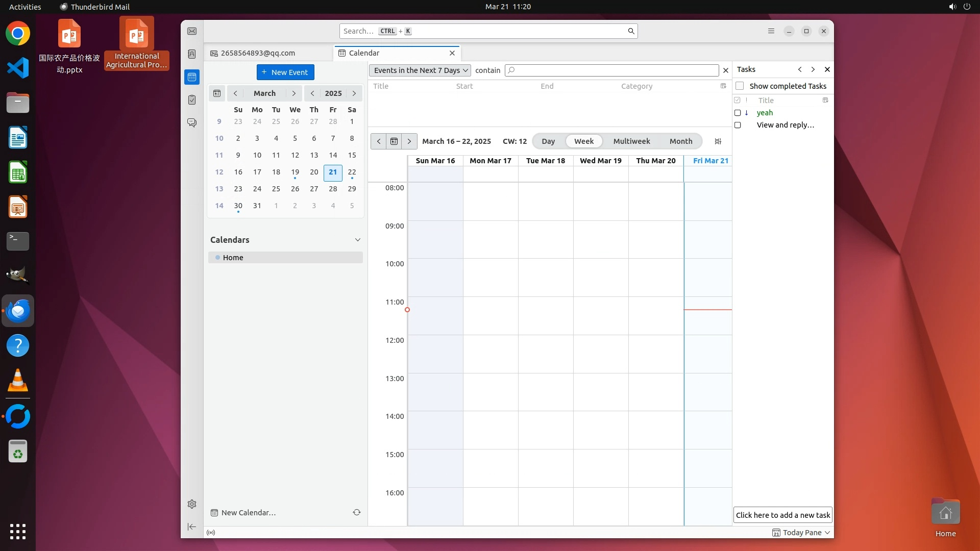Collapse the spaces toolbar arrow icon
Viewport: 980px width, 551px height.
192,527
